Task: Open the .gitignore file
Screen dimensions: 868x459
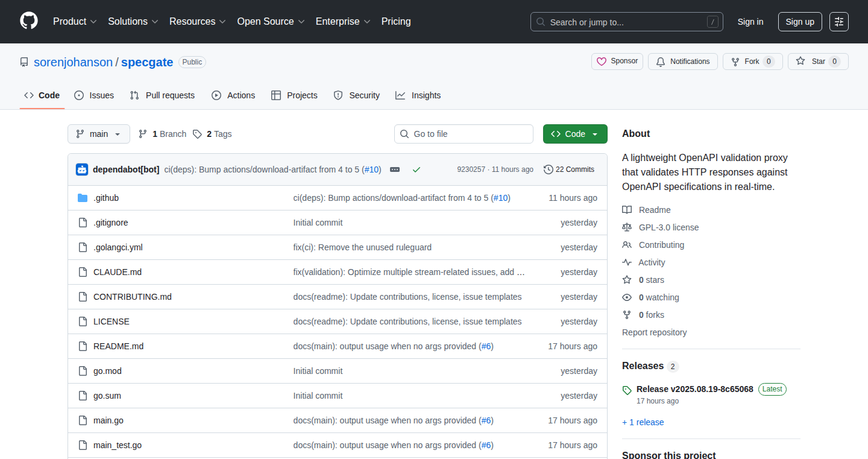Action: tap(111, 223)
